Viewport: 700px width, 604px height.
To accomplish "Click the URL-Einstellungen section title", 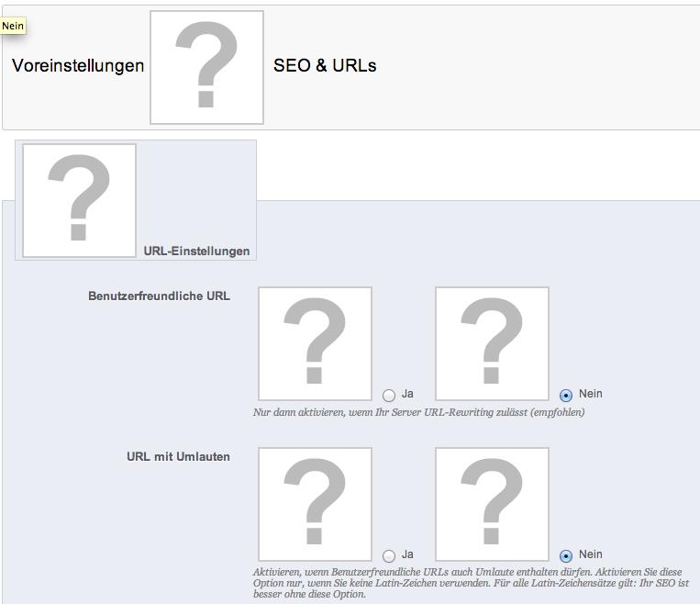I will [x=196, y=252].
